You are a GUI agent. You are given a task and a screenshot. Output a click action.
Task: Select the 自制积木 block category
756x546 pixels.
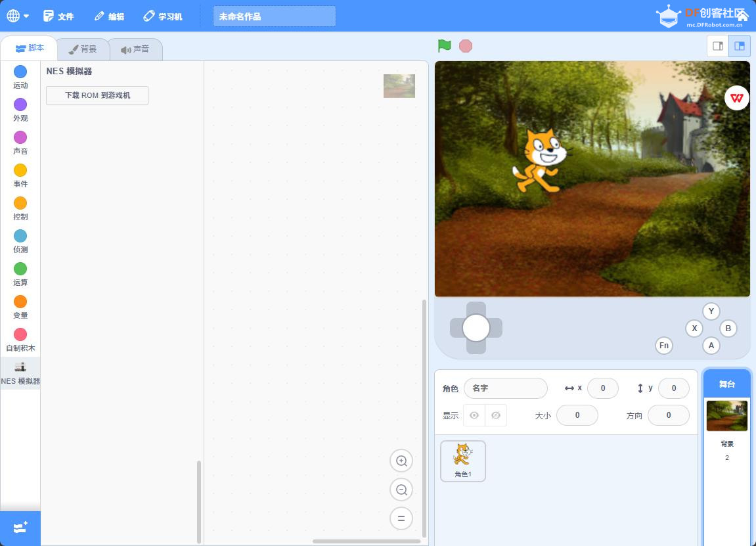click(20, 340)
